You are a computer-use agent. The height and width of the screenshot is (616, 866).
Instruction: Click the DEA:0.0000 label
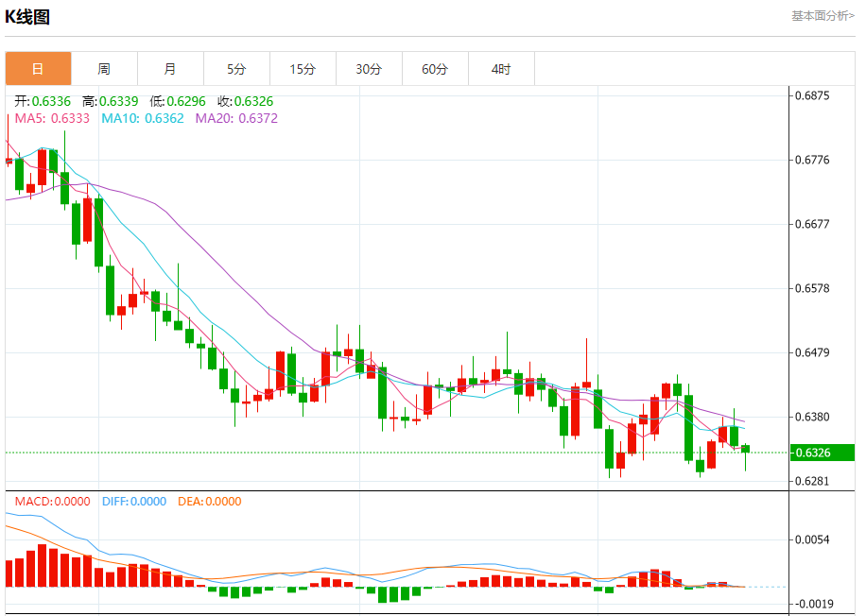(x=210, y=502)
